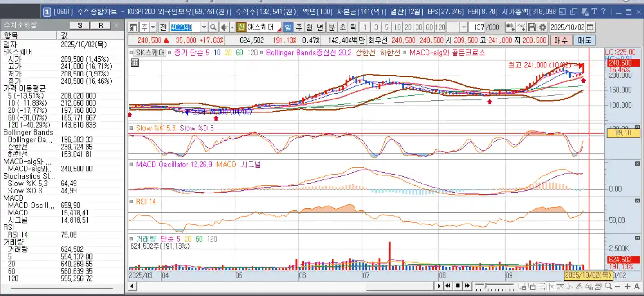Open the 주 dropdown arrow at toolbar left
The image size is (644, 296).
(153, 27)
